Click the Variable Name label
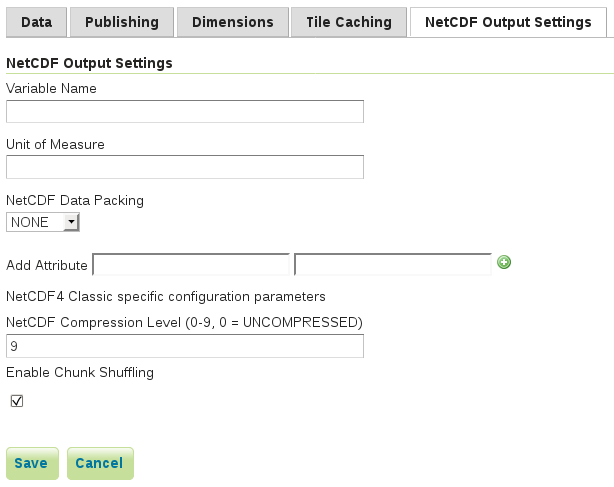Viewport: 614px width, 487px height. pyautogui.click(x=51, y=88)
